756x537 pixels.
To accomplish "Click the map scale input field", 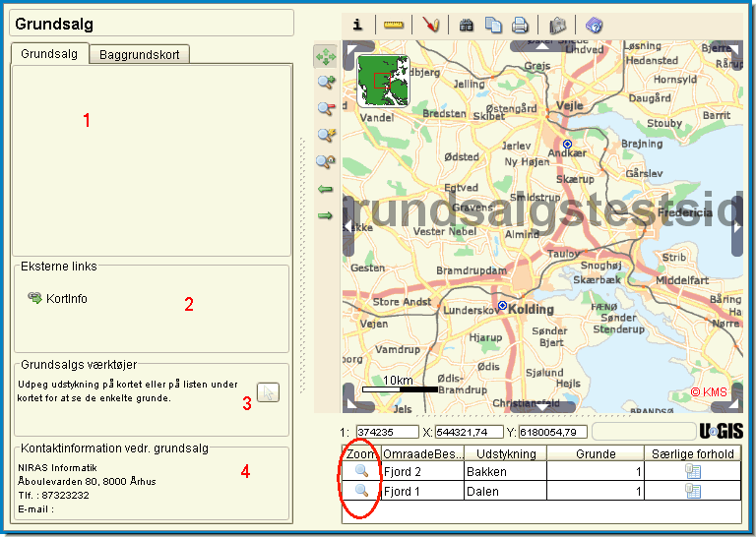I will [x=387, y=432].
